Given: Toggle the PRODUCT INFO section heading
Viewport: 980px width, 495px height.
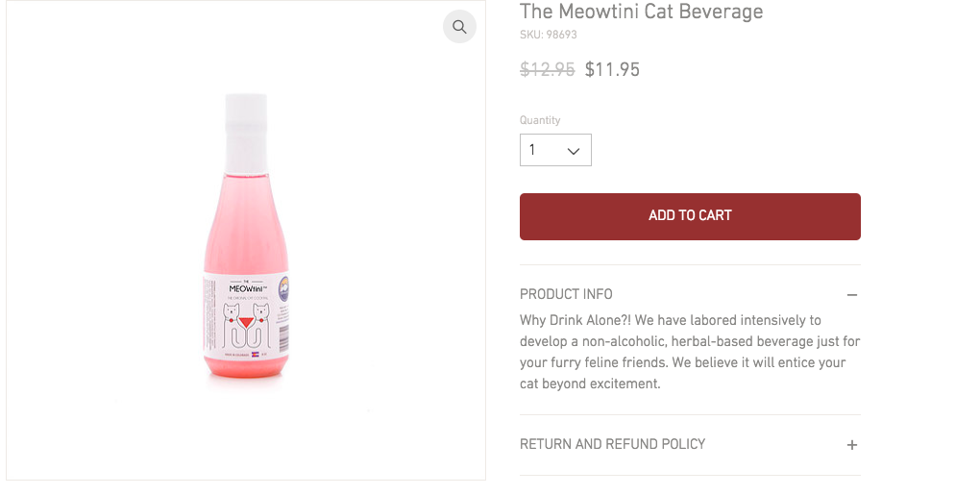Looking at the screenshot, I should point(566,294).
